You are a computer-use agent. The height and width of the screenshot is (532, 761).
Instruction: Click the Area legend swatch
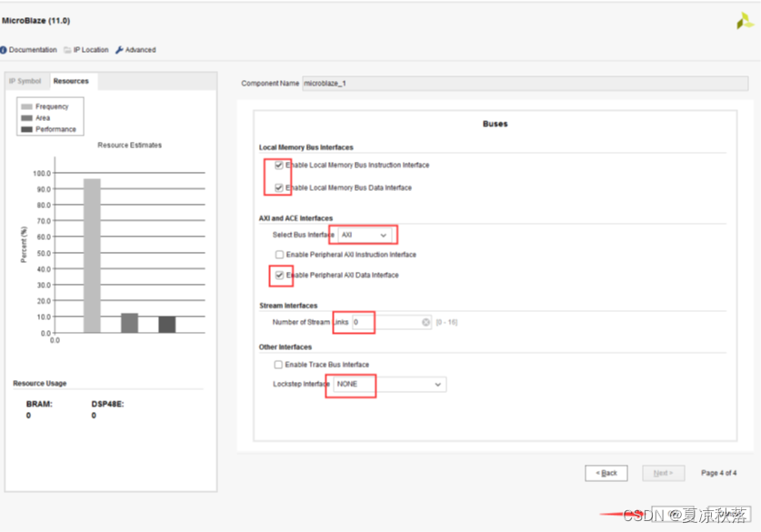[x=26, y=118]
